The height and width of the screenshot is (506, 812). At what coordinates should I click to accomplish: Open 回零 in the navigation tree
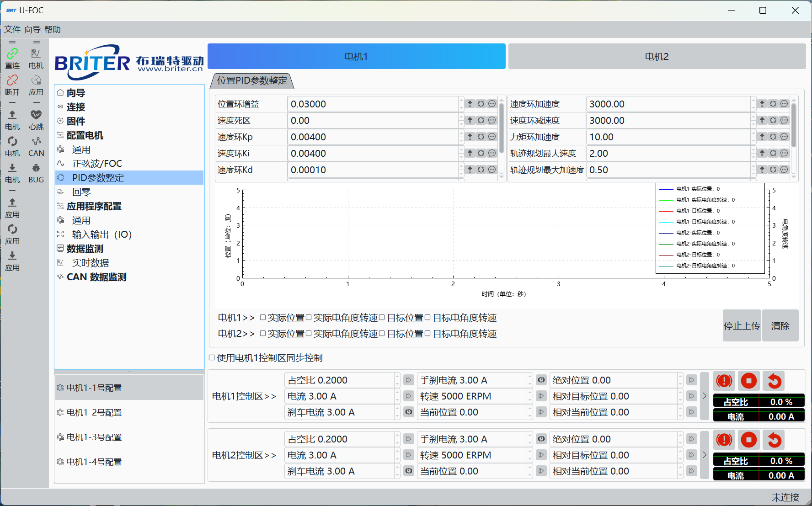(x=81, y=192)
